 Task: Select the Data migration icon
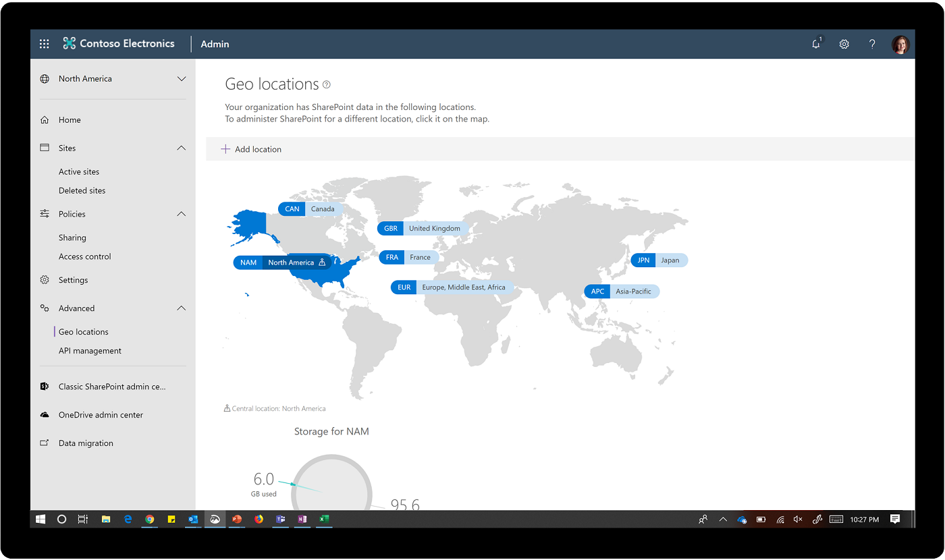44,443
